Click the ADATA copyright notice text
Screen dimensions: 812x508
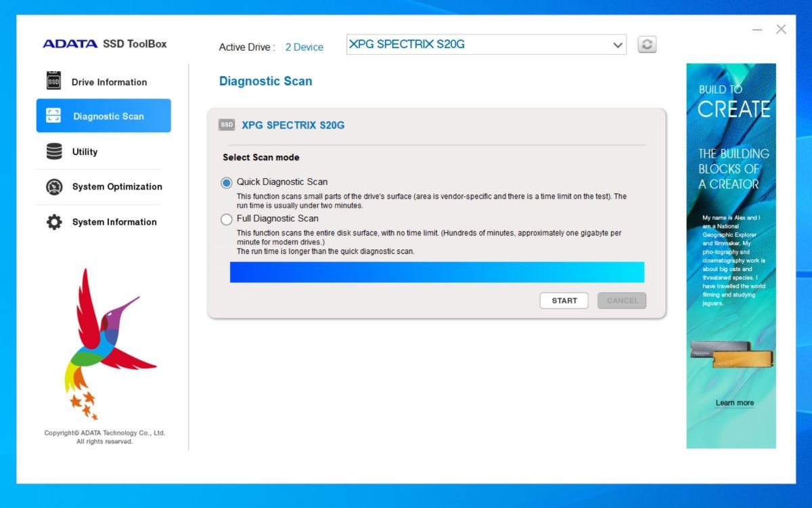pos(105,437)
